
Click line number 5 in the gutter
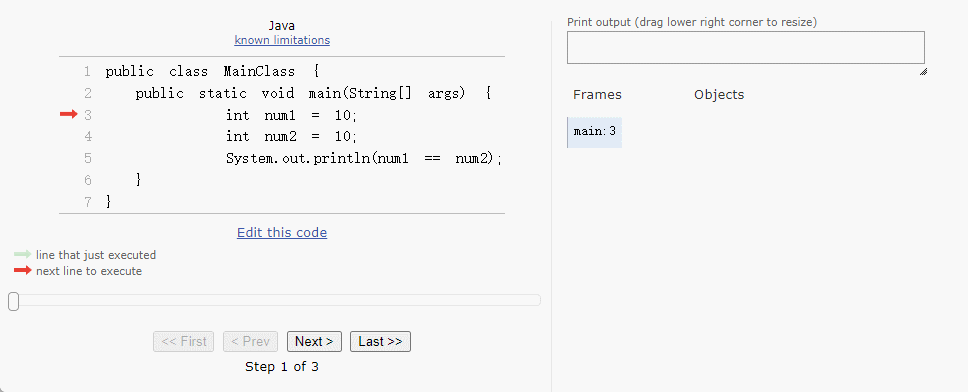coord(88,159)
